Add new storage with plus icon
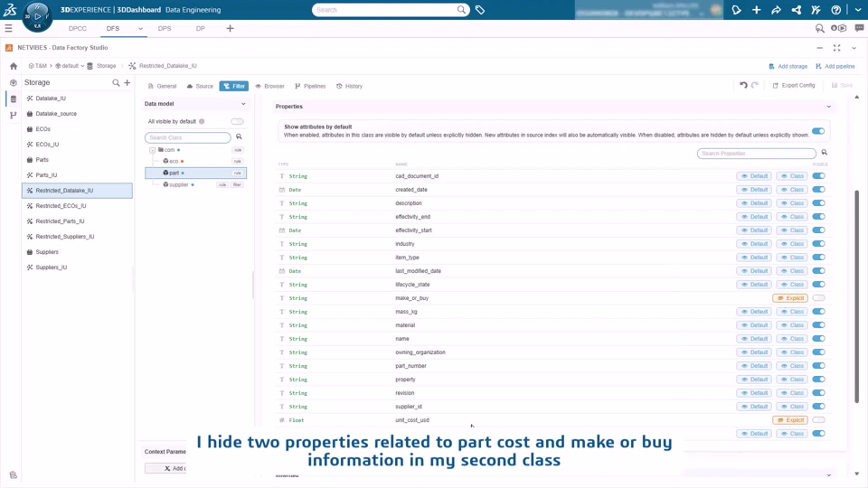Viewport: 868px width, 488px height. (x=127, y=82)
